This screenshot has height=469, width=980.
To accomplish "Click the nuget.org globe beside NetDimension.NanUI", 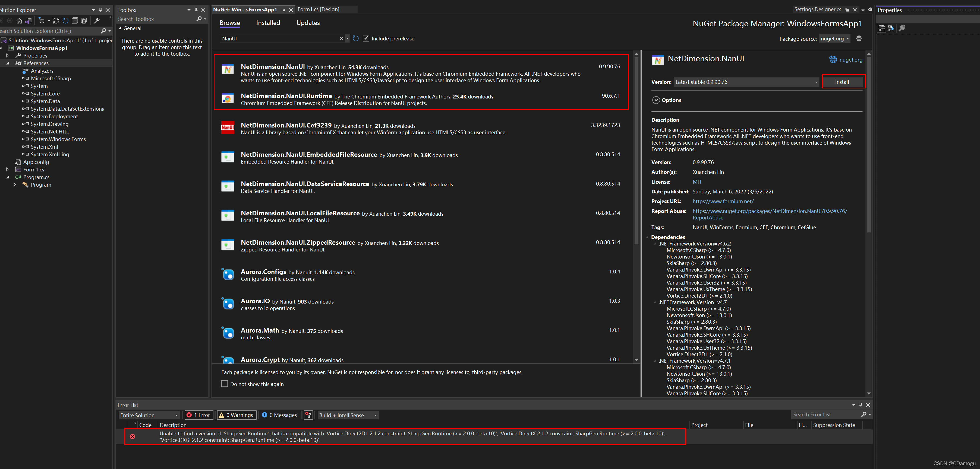I will (833, 60).
